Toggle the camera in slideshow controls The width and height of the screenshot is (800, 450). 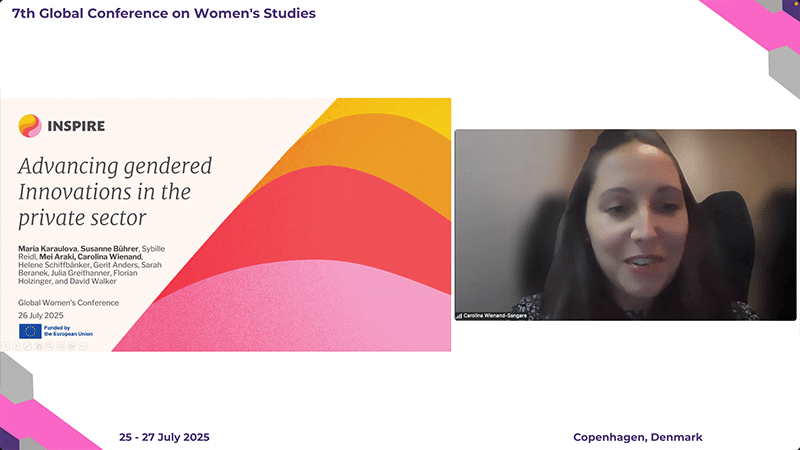(x=71, y=346)
